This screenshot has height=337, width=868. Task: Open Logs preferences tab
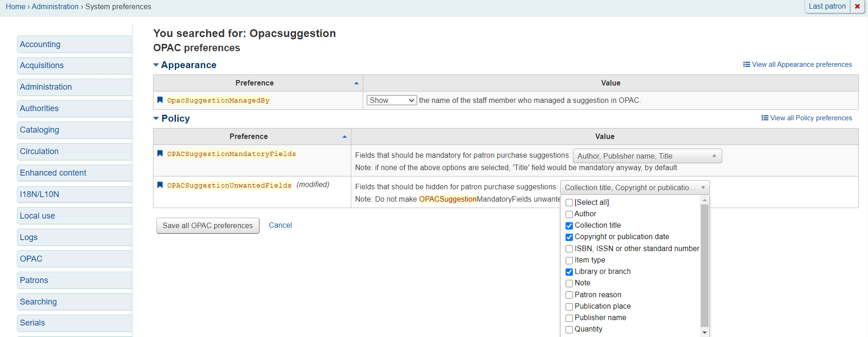(74, 237)
